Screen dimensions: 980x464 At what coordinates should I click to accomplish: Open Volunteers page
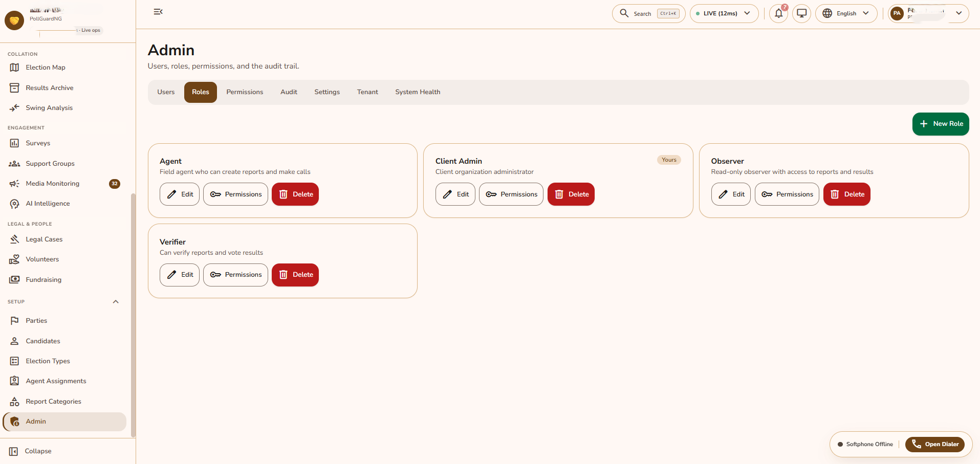64,259
